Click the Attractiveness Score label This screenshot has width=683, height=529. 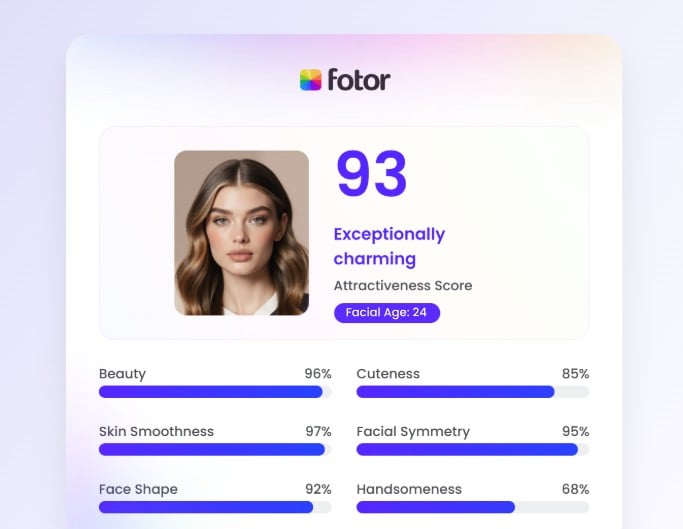403,286
